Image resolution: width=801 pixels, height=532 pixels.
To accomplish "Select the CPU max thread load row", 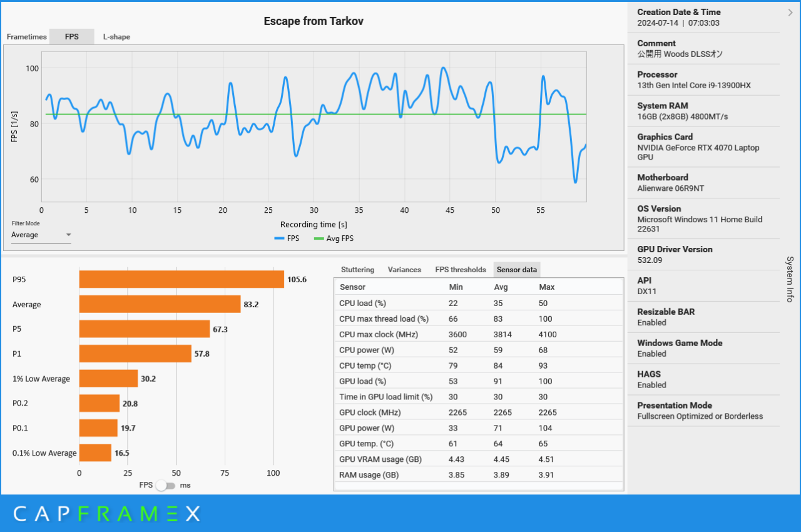I will pos(479,319).
